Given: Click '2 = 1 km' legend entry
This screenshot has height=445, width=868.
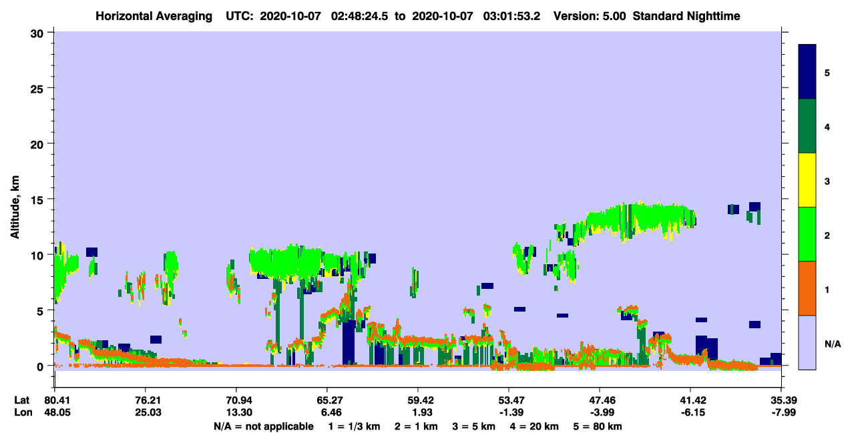Looking at the screenshot, I should click(x=418, y=426).
